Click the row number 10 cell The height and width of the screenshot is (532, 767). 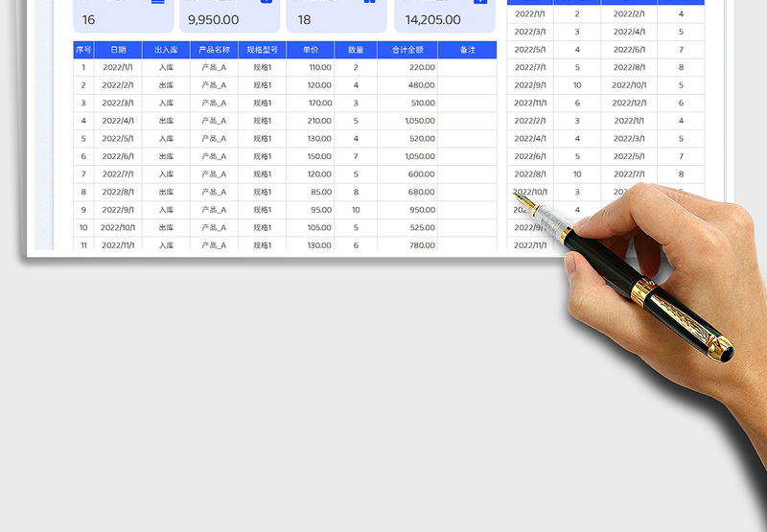[x=83, y=227]
